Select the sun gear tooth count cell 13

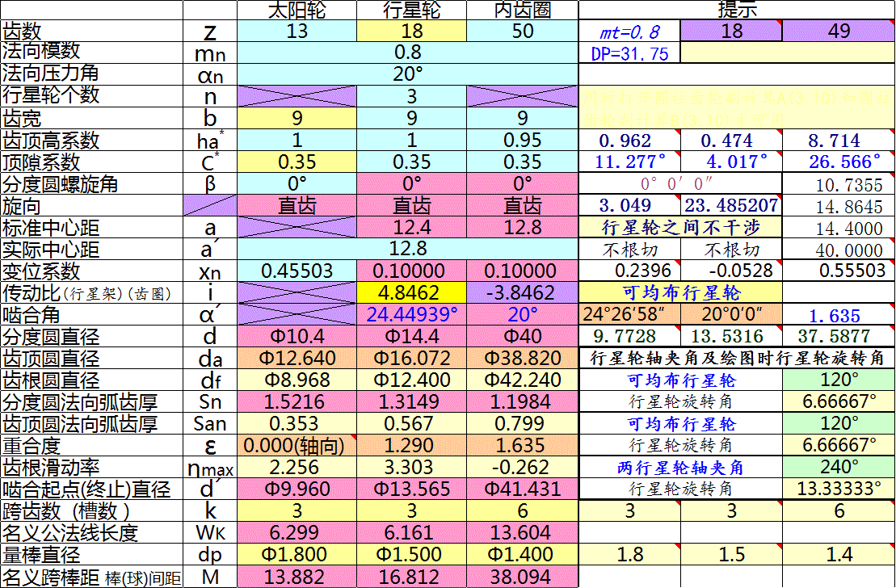point(297,31)
